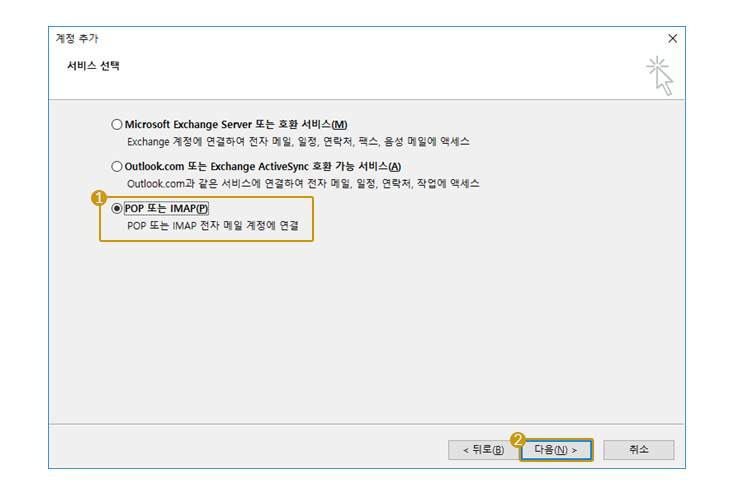733x495 pixels.
Task: Close the 계정 추가 dialog with X
Action: pyautogui.click(x=672, y=38)
